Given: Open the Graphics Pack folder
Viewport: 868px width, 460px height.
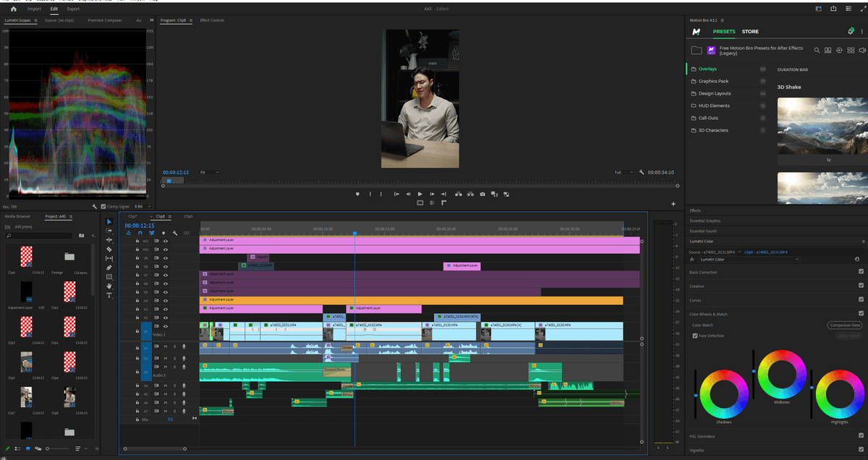Looking at the screenshot, I should (713, 81).
